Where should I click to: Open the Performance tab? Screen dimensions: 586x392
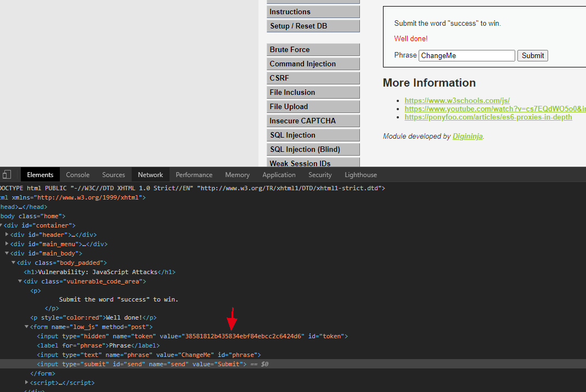pos(194,175)
